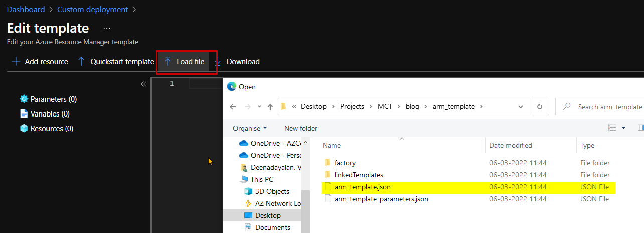The height and width of the screenshot is (233, 644).
Task: Open the Organise dropdown menu
Action: [250, 128]
